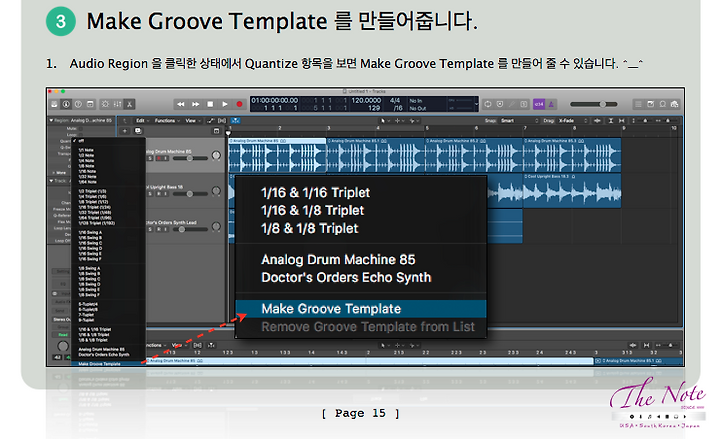720x439 pixels.
Task: Adjust Analog Drum Machine 85 track volume slider
Action: click(190, 158)
